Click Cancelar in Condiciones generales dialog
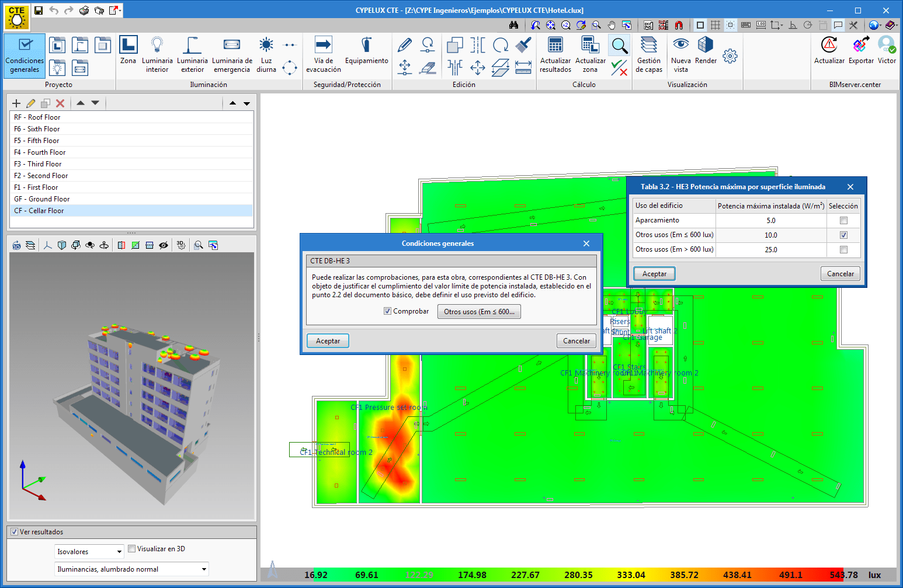Screen dimensions: 903x588 point(576,341)
